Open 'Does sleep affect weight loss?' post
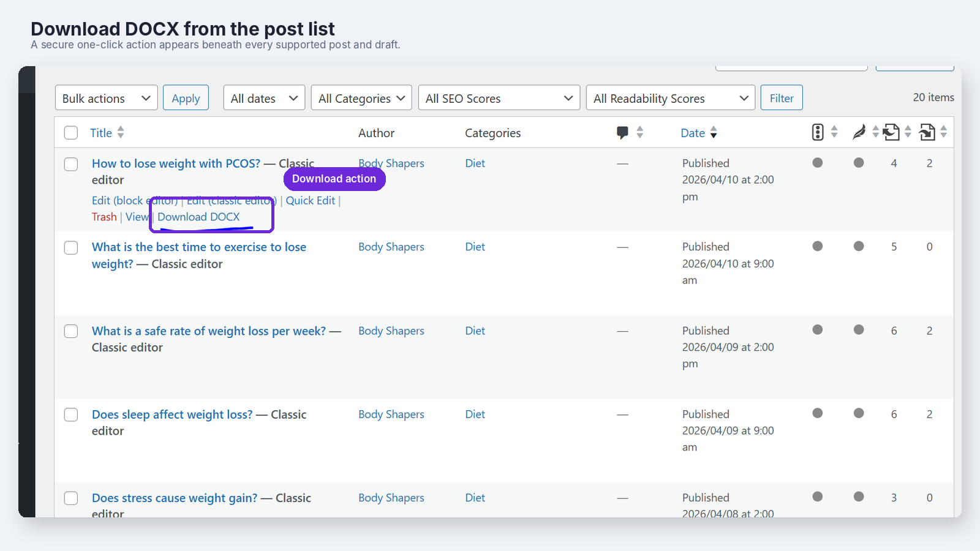980x551 pixels. (172, 414)
